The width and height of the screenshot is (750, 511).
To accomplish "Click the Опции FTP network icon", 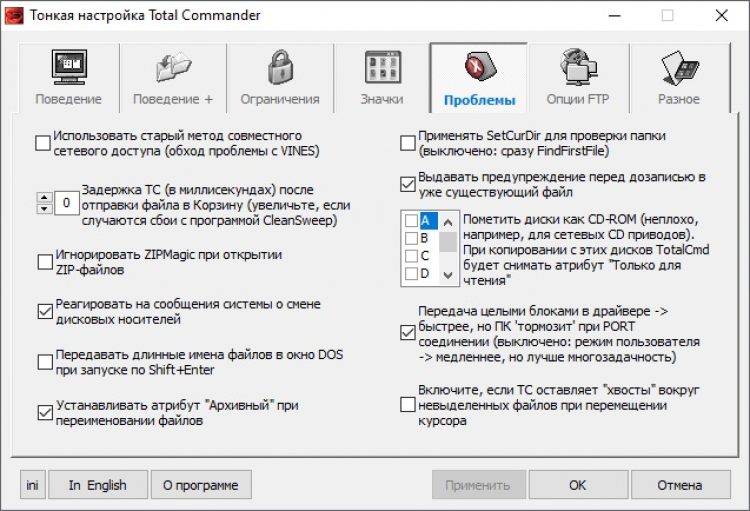I will (x=577, y=68).
